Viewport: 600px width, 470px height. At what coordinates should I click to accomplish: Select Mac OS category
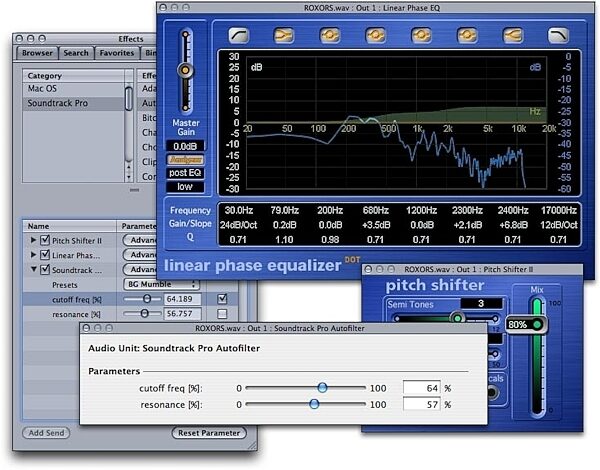[73, 89]
